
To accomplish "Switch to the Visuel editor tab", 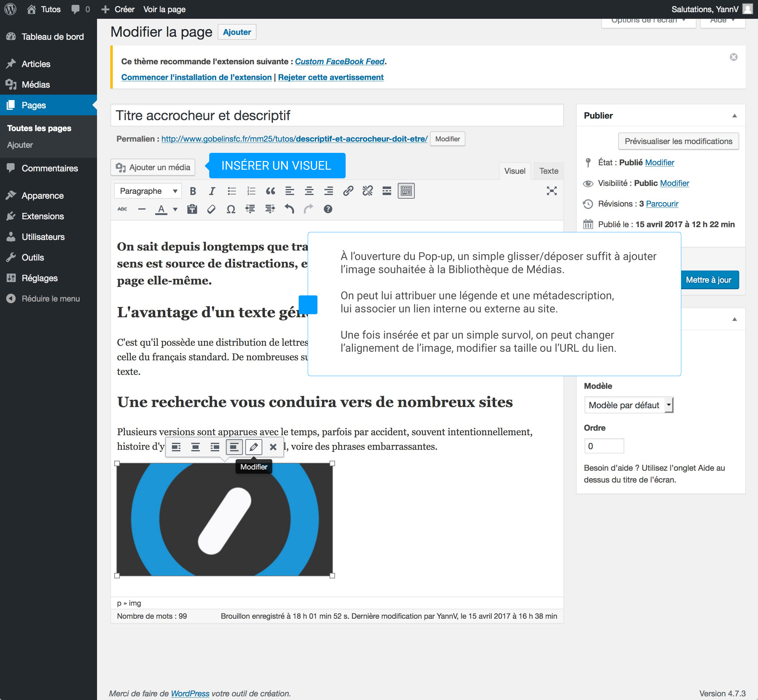I will click(515, 171).
